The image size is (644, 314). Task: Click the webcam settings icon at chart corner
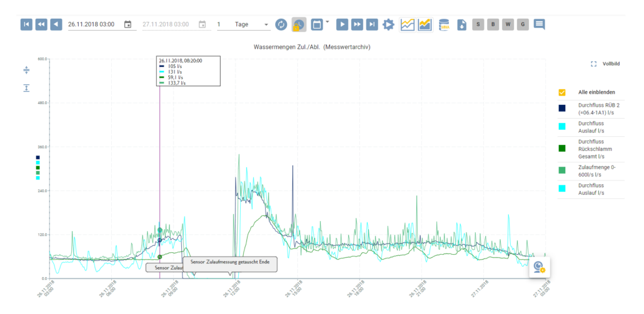539,267
